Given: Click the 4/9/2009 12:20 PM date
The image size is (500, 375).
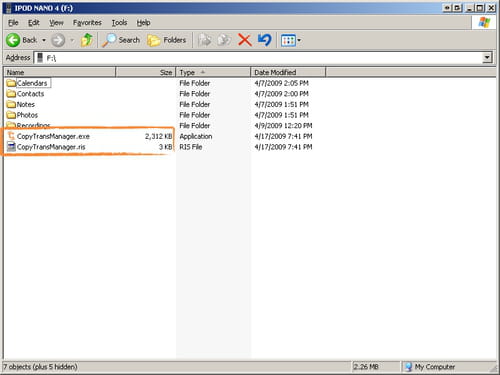Looking at the screenshot, I should pos(283,126).
